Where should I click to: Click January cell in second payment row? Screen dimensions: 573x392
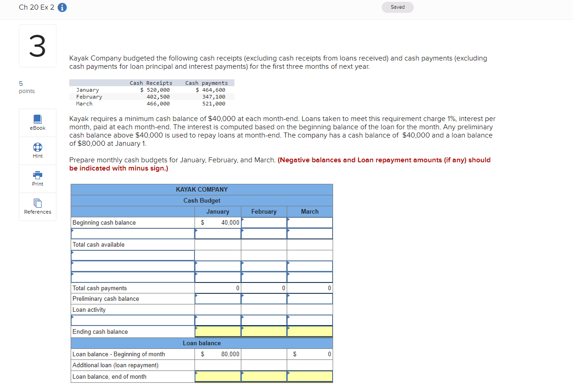[218, 266]
